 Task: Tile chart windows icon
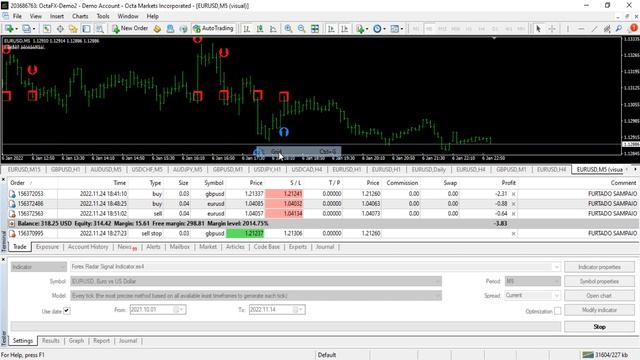coord(315,29)
